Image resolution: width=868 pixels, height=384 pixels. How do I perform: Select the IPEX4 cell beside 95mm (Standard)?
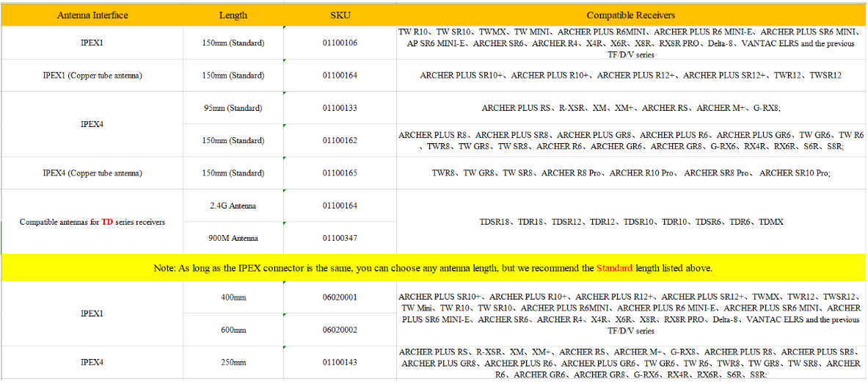click(92, 123)
